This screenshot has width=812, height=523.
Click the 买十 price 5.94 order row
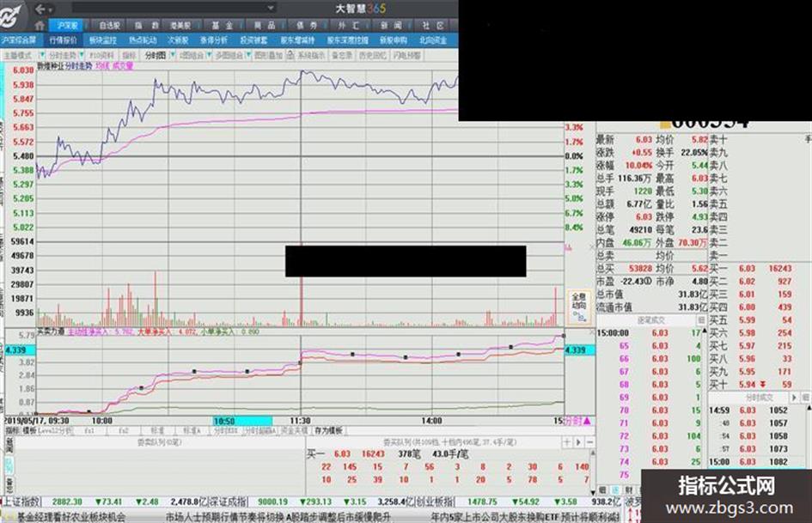click(x=751, y=385)
